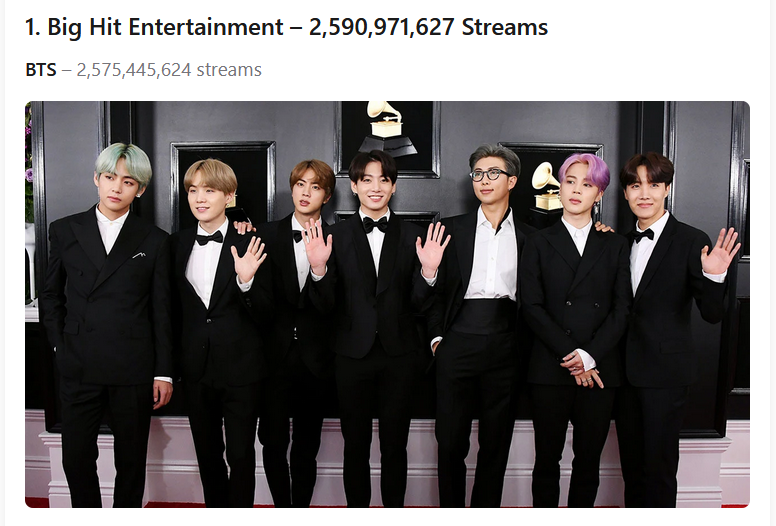Click the Big Hit Entertainment heading
The width and height of the screenshot is (776, 526).
(x=286, y=27)
